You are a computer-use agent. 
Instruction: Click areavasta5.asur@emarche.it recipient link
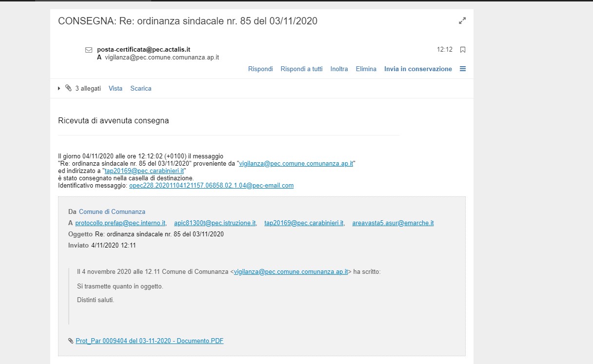393,223
